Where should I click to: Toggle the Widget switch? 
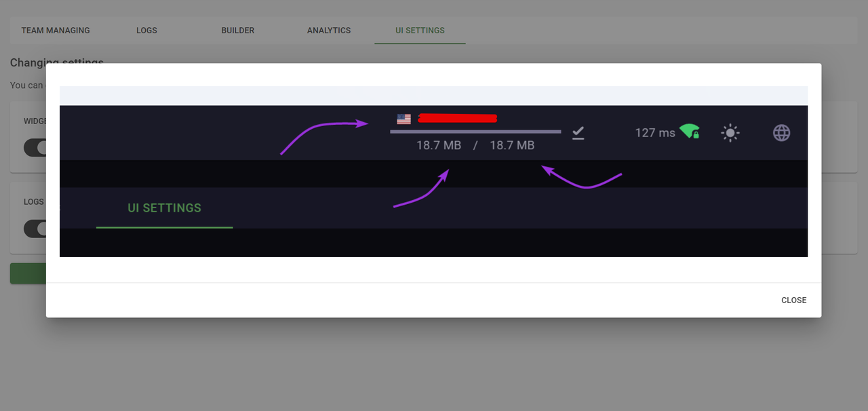35,148
